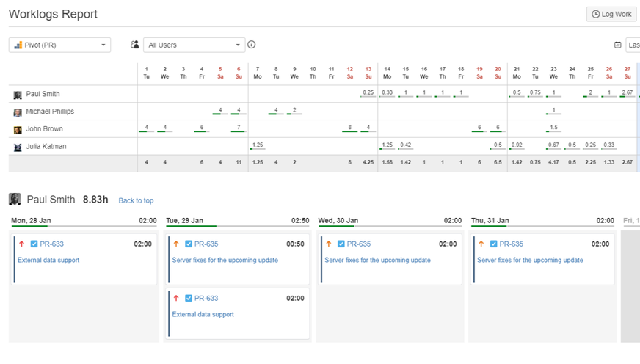Click Michael Phillips' avatar in the table
Image resolution: width=640 pixels, height=364 pixels.
[x=18, y=112]
